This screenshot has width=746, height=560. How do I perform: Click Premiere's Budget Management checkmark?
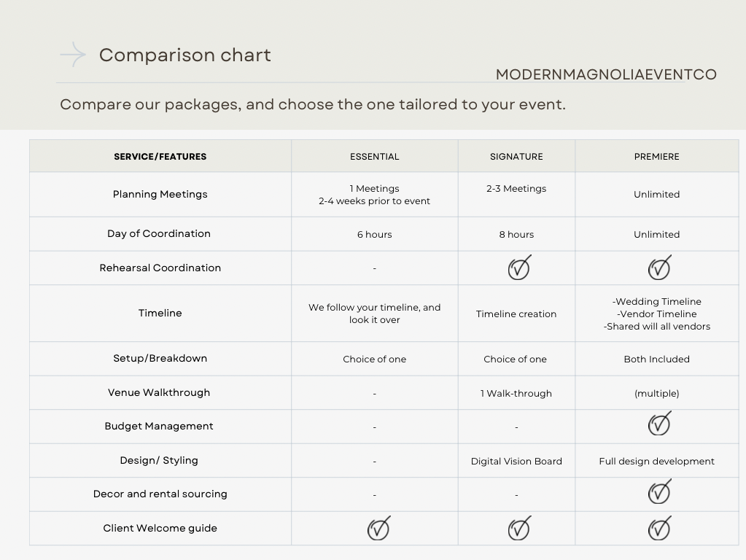tap(658, 424)
